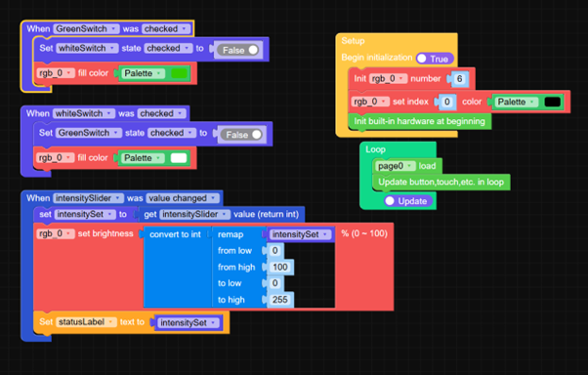Click the number field showing 6
588x375 pixels.
[x=459, y=79]
